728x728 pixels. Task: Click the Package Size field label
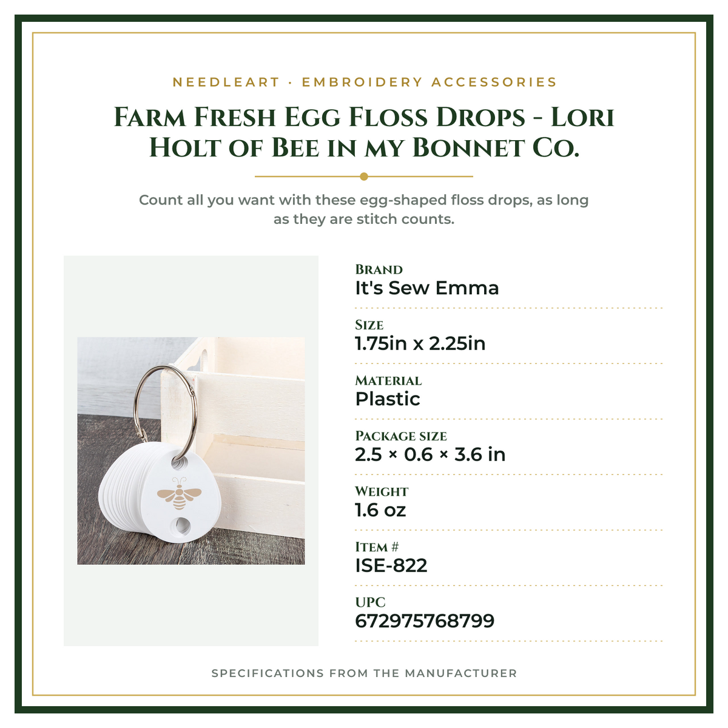click(401, 436)
